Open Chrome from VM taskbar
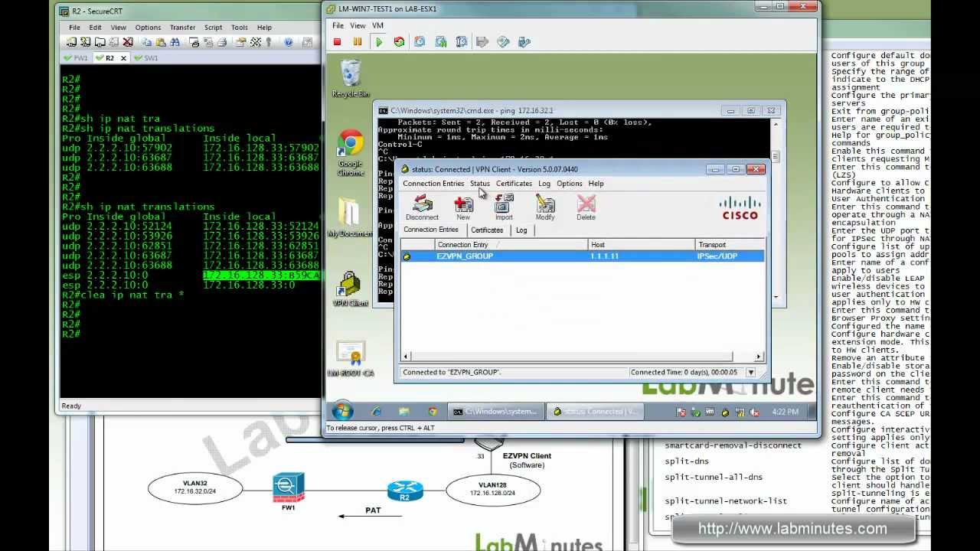Viewport: 980px width, 551px height. coord(433,412)
